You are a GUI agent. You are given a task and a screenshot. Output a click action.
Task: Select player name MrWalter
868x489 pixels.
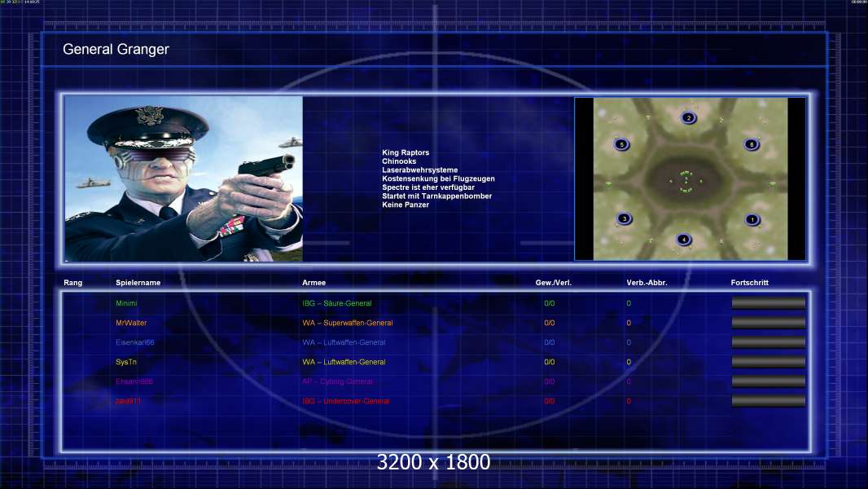click(x=131, y=323)
